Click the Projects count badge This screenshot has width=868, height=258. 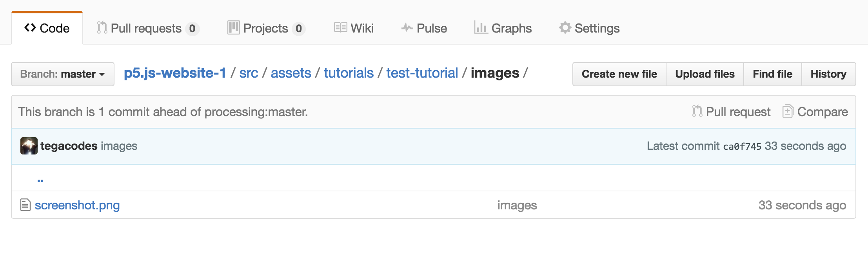[299, 29]
